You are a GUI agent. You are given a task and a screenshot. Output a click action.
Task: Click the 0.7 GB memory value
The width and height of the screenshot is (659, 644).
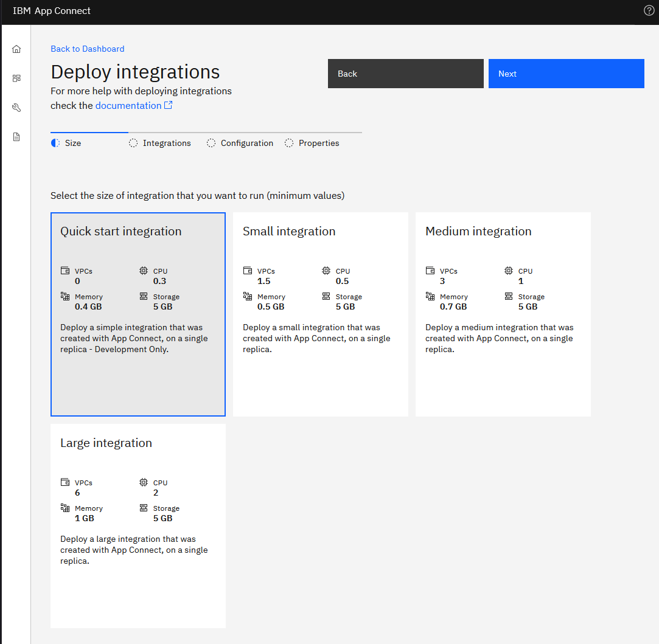click(453, 306)
